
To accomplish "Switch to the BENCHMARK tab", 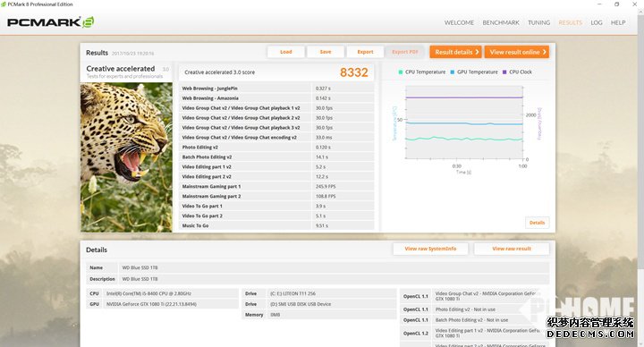I will pos(501,22).
